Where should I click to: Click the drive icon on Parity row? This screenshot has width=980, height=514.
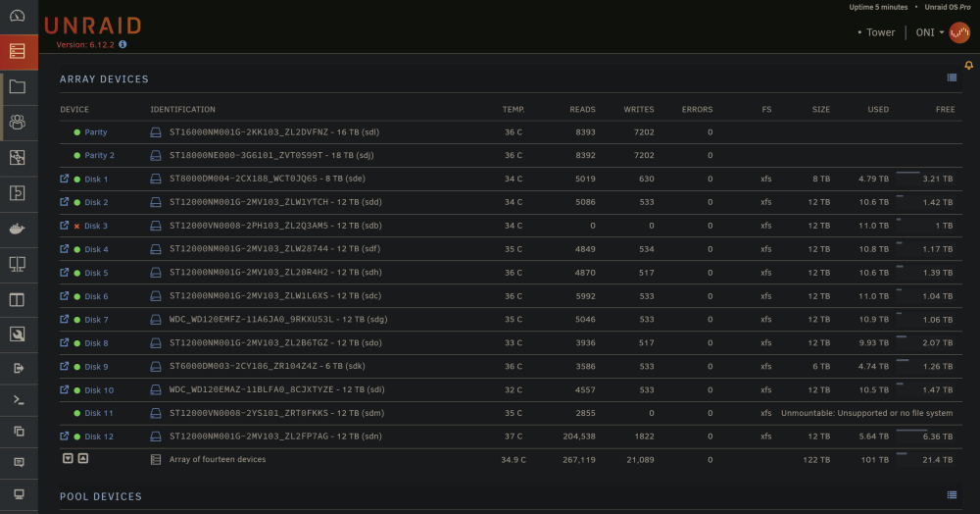click(x=156, y=132)
